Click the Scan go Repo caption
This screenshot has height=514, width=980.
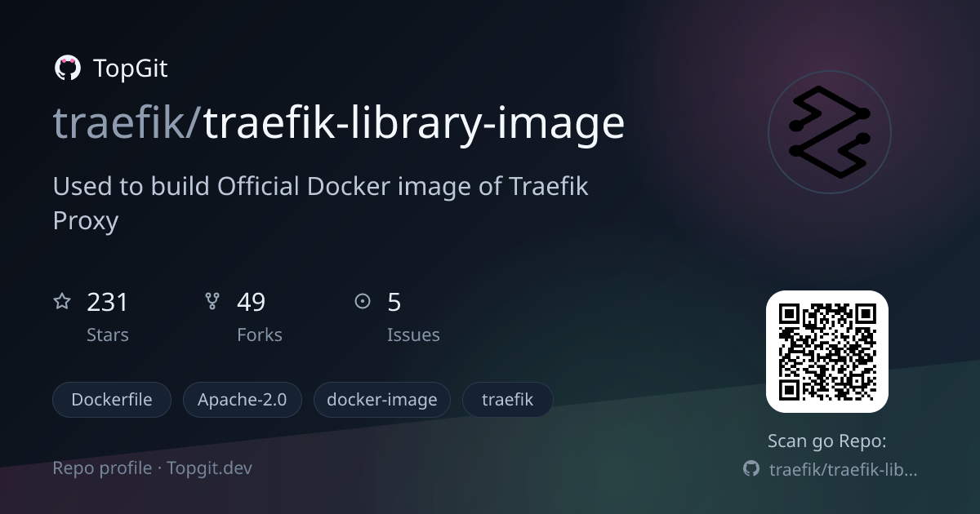point(827,441)
